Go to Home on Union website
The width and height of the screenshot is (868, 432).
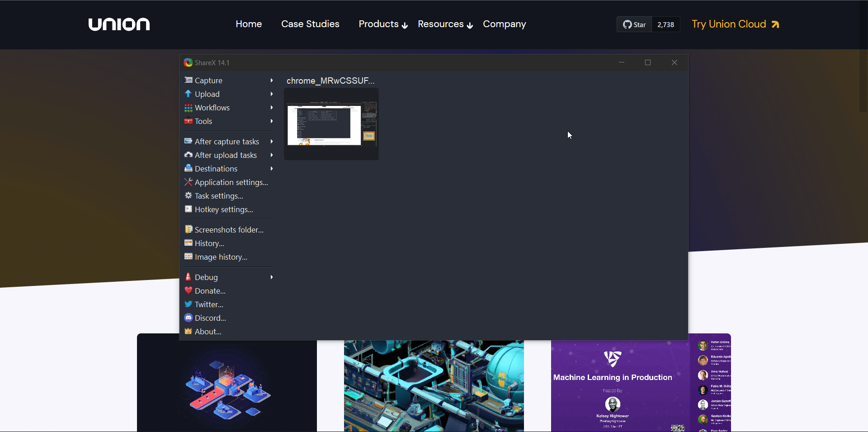point(249,24)
